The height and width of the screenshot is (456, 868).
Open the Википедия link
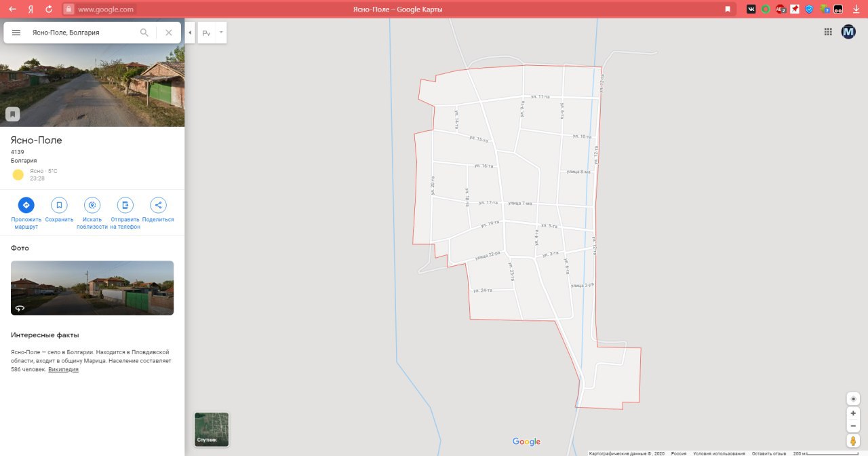tap(63, 370)
